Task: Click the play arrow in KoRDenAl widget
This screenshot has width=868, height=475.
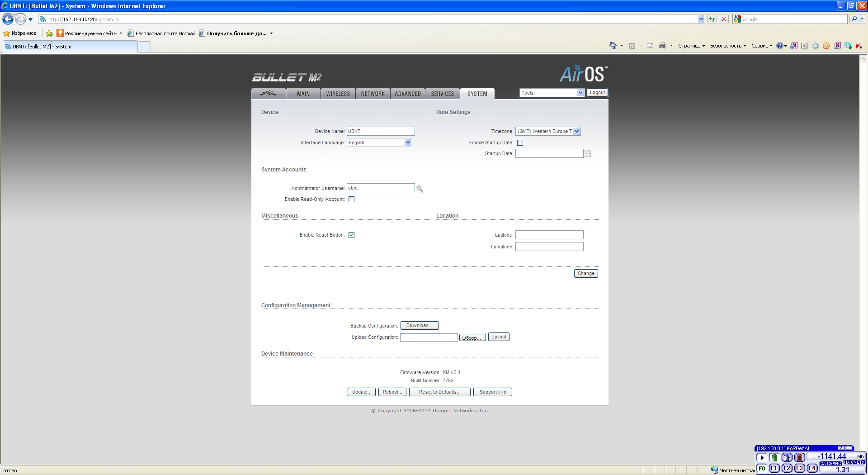Action: click(762, 457)
